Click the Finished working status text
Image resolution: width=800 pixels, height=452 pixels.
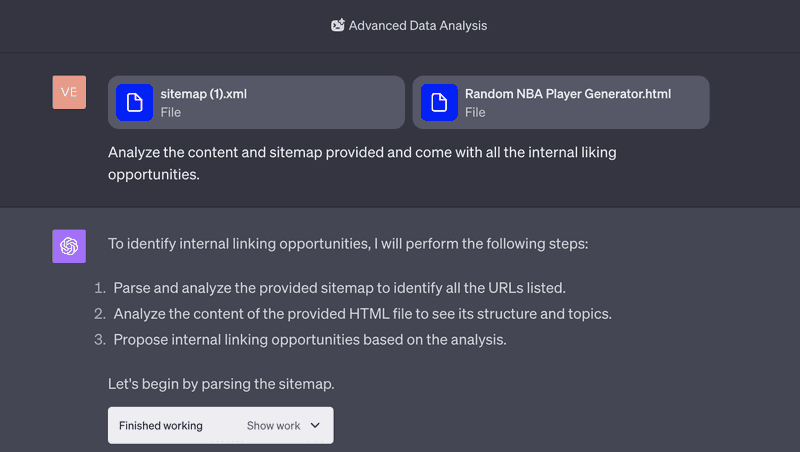point(161,425)
